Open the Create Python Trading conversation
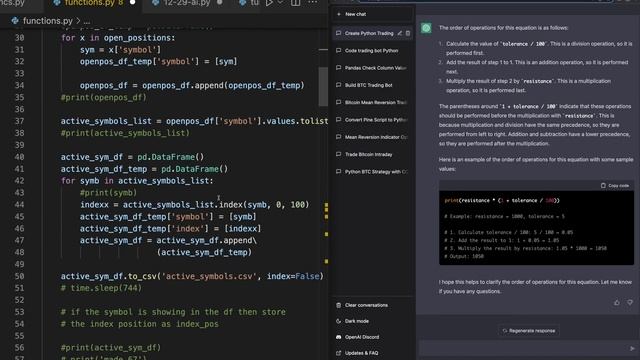The width and height of the screenshot is (640, 360). click(369, 33)
